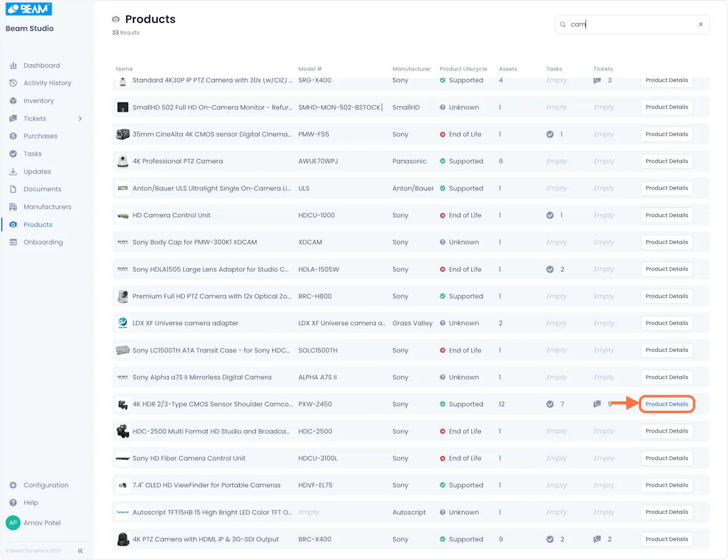
Task: Open Product Details for BRC-H800
Action: [x=667, y=296]
